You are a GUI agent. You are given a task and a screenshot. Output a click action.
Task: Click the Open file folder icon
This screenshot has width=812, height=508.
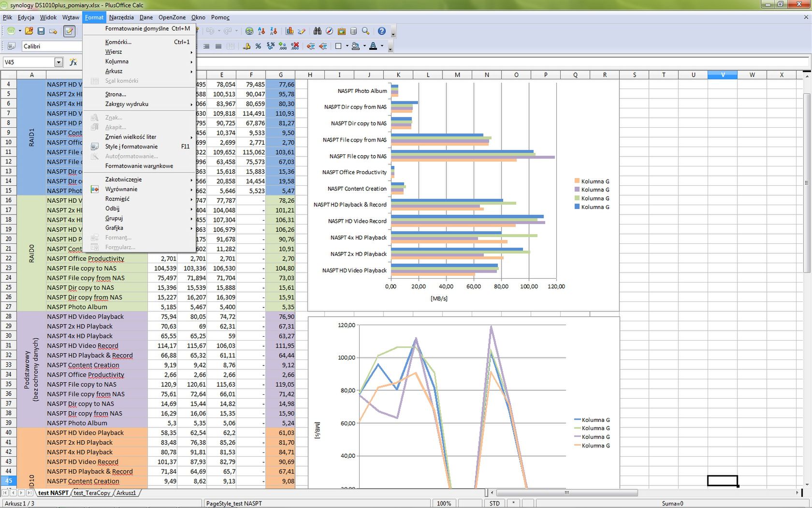(29, 31)
